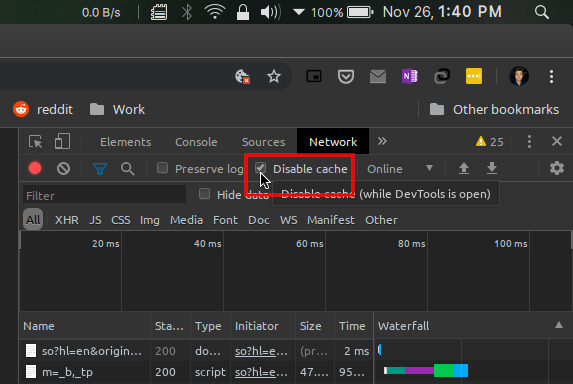Open picture-in-picture extension icon

pyautogui.click(x=314, y=76)
